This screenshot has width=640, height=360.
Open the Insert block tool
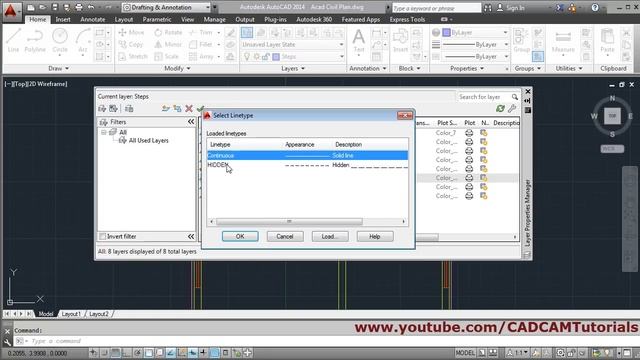click(400, 40)
